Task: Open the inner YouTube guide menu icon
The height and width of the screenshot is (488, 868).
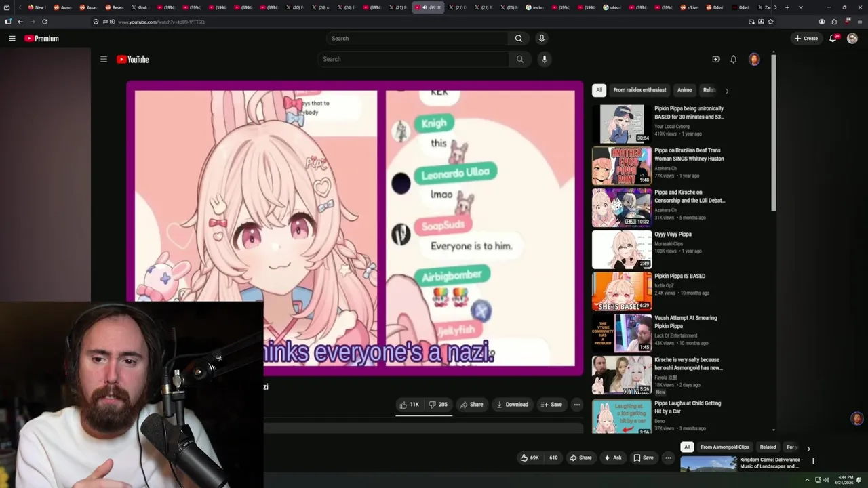Action: 104,60
